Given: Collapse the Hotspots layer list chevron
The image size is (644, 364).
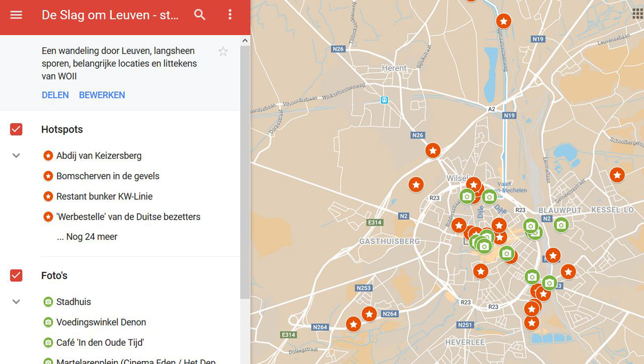Looking at the screenshot, I should [x=16, y=156].
